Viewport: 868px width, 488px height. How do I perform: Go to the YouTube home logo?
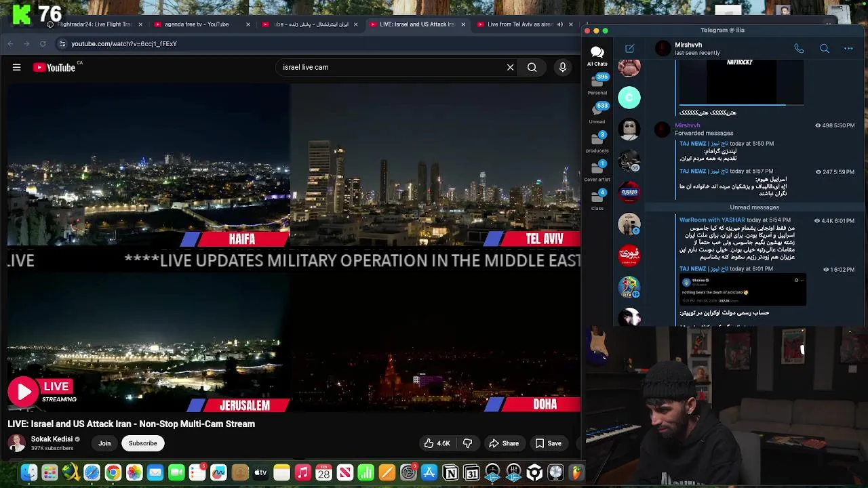click(x=54, y=67)
